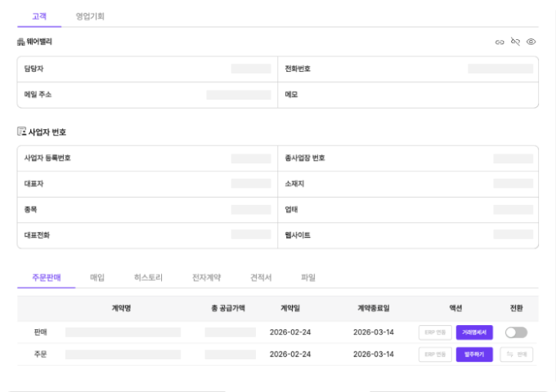
Task: Open the 파일 tab
Action: click(308, 278)
